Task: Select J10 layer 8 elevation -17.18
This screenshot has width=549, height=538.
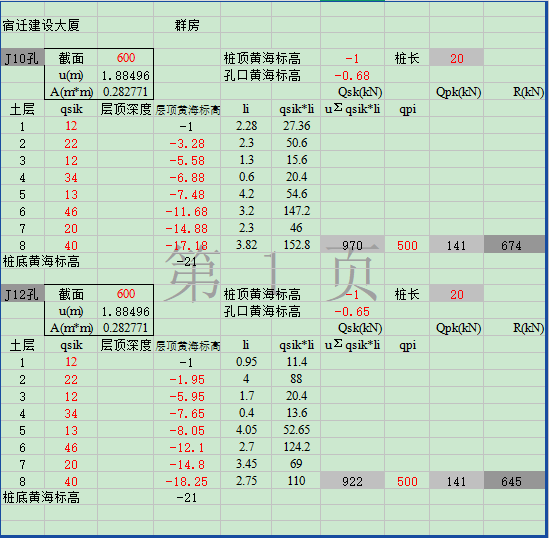Action: [x=187, y=245]
